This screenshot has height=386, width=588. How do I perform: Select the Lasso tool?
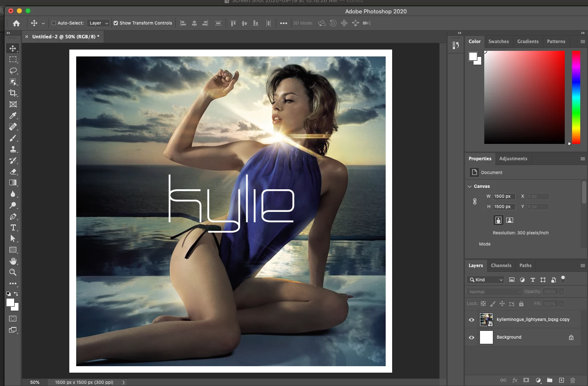click(x=13, y=71)
